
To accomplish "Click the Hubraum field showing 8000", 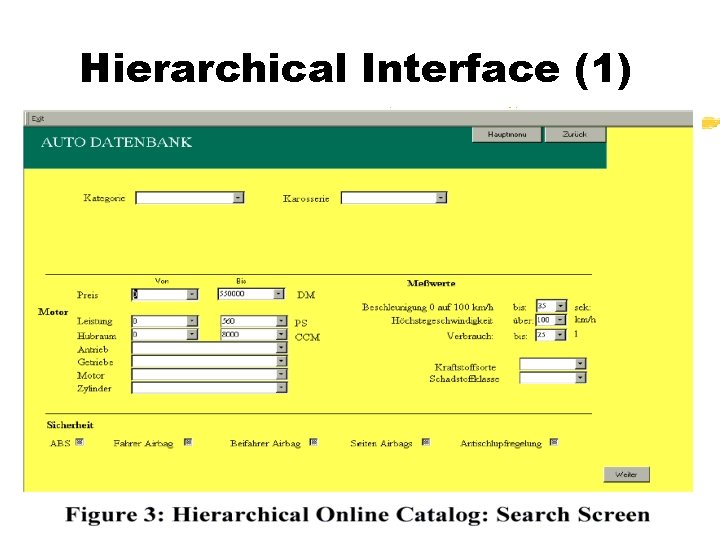I will tap(248, 334).
